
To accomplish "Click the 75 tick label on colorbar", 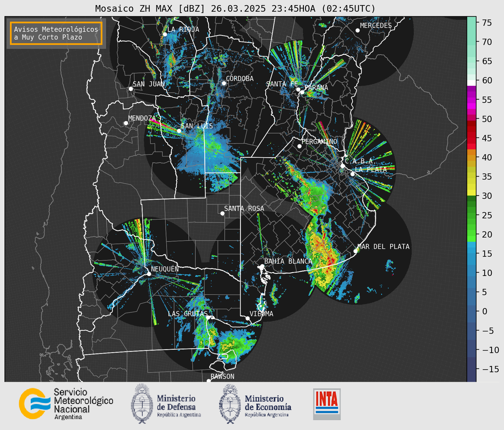I will [486, 23].
